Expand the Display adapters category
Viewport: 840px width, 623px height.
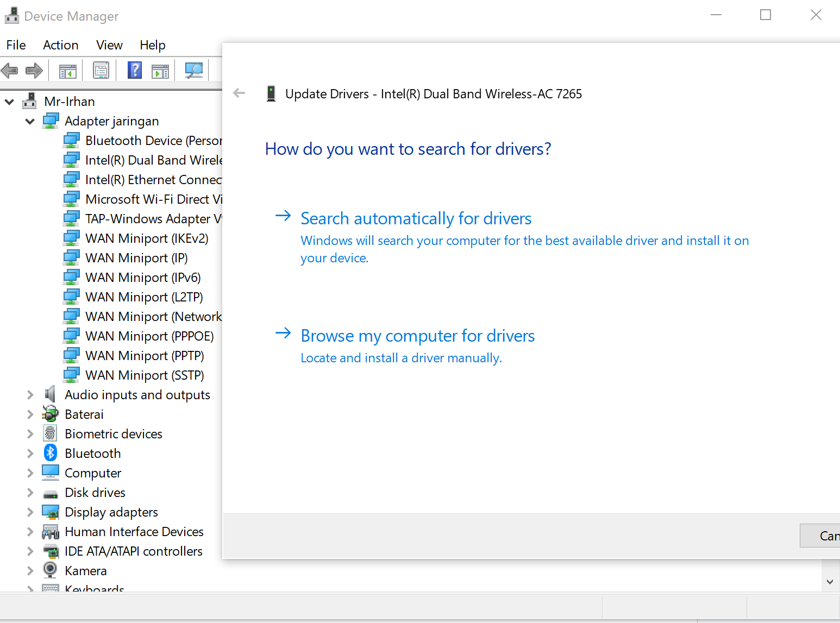(30, 512)
